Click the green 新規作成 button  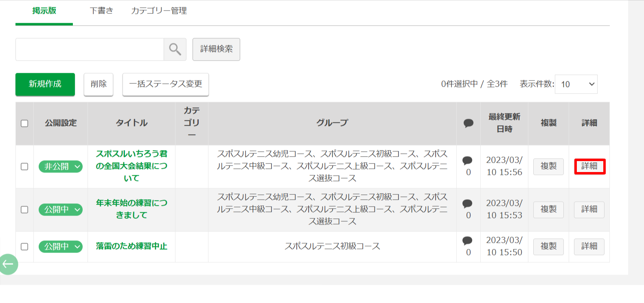point(45,84)
